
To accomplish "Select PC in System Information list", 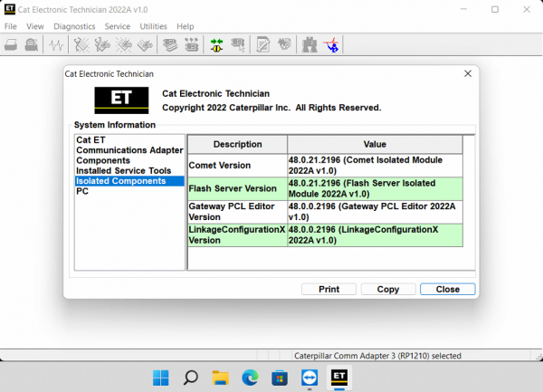I will pyautogui.click(x=82, y=191).
